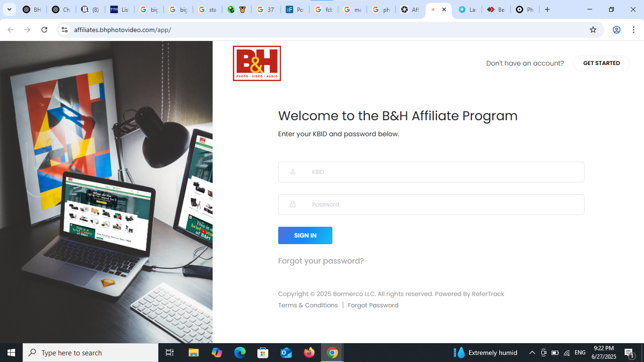
Task: Click 'Don't have an account?' text
Action: coord(525,63)
